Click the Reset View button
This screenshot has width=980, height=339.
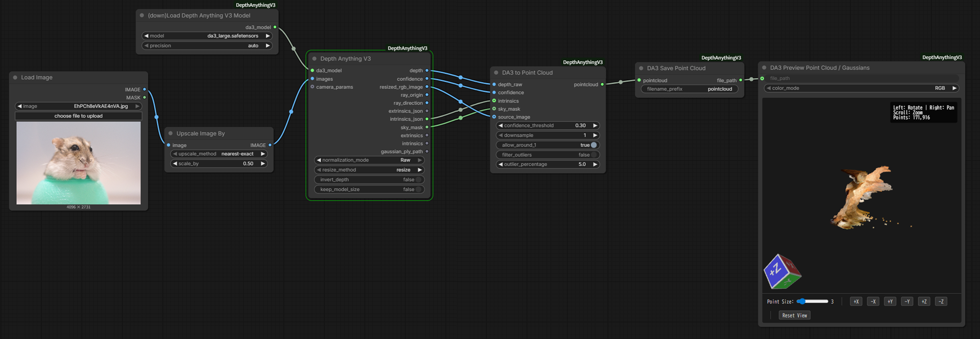pos(794,316)
